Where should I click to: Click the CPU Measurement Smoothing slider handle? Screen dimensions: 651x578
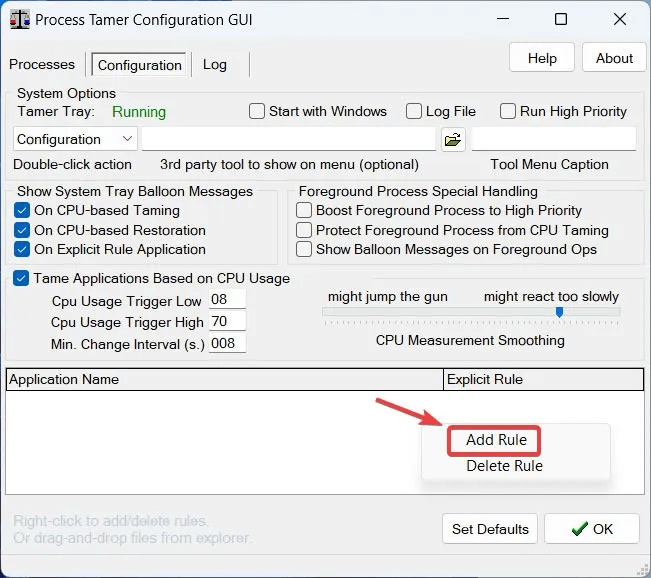click(559, 312)
